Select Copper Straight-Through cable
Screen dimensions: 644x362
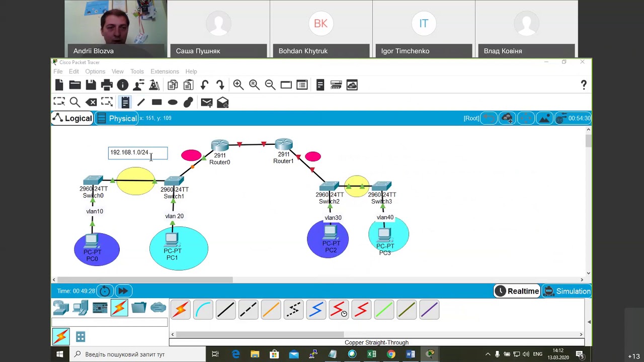226,310
